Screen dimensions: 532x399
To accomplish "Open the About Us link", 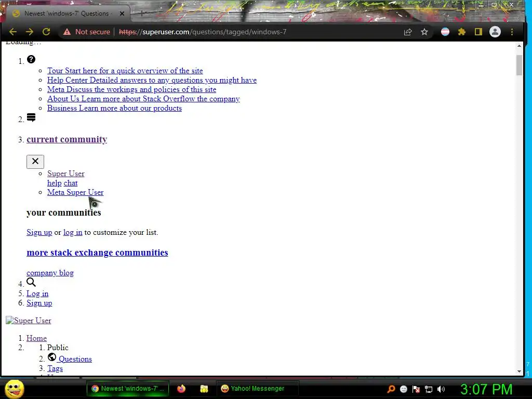I will (143, 99).
